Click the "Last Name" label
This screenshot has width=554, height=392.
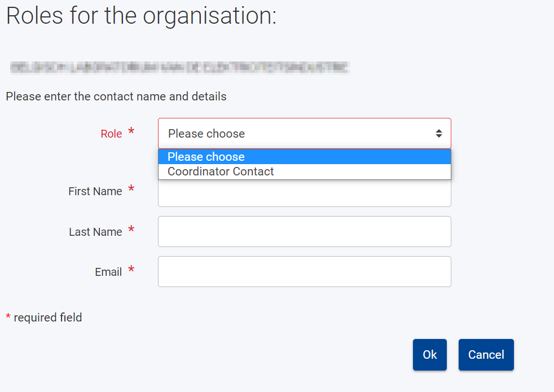(95, 232)
